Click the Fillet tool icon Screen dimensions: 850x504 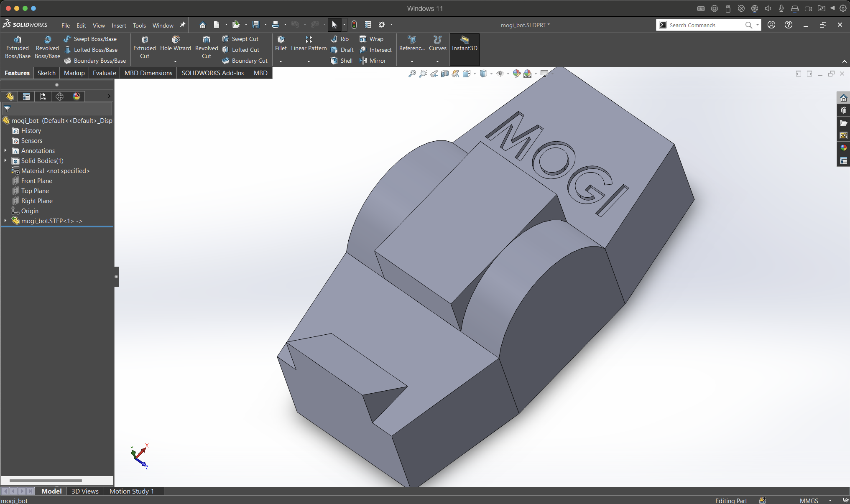[x=281, y=39]
